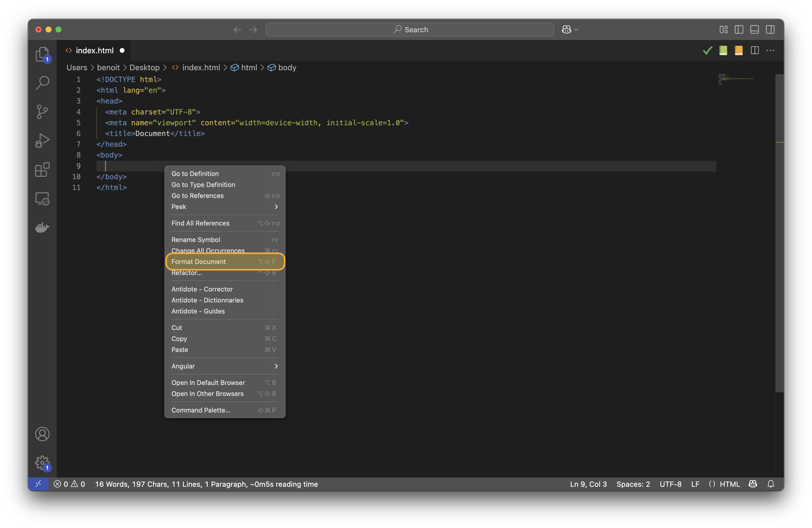This screenshot has height=528, width=812.
Task: Open the Explorer view in the activity bar
Action: pyautogui.click(x=42, y=54)
